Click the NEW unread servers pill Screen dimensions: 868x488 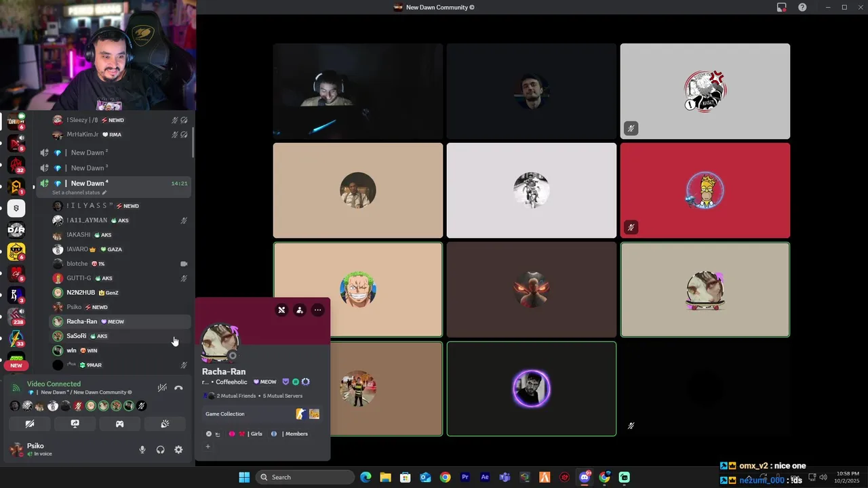click(16, 365)
